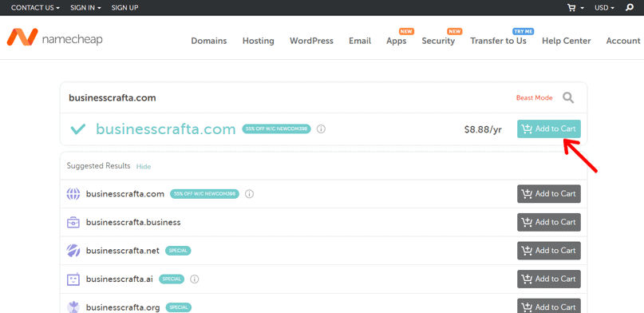The height and width of the screenshot is (313, 644).
Task: Add businesscrafta.net to cart
Action: pos(549,251)
